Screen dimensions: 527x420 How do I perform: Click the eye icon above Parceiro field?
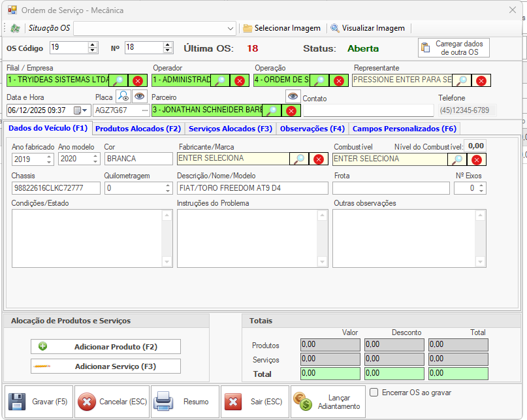293,96
